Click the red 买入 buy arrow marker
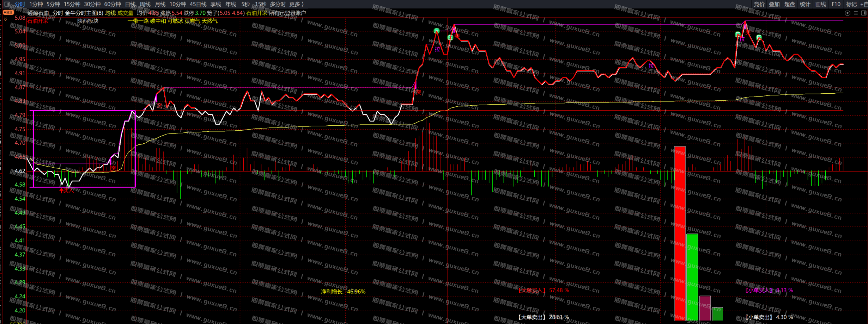 pos(66,191)
